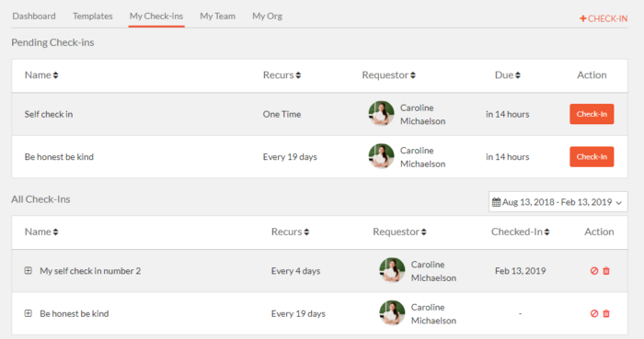Create a new check-in via +CHECK-IN link
644x339 pixels.
click(x=604, y=18)
